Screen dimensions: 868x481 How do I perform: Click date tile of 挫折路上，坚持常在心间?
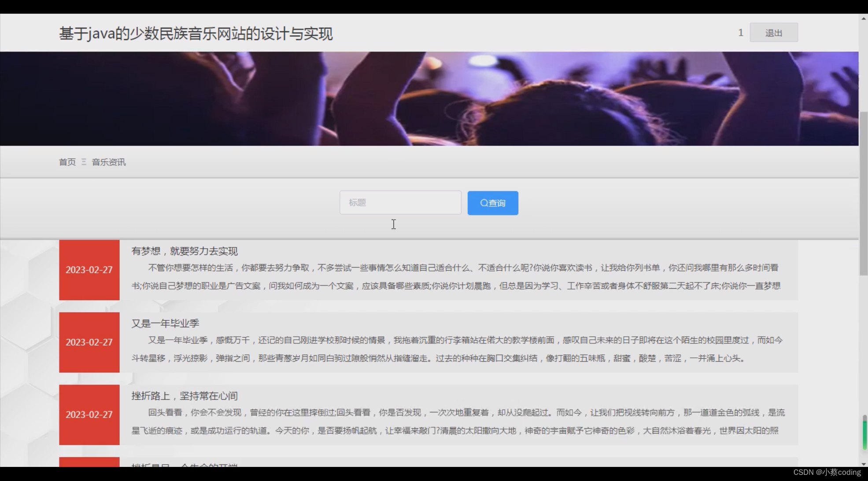point(89,415)
